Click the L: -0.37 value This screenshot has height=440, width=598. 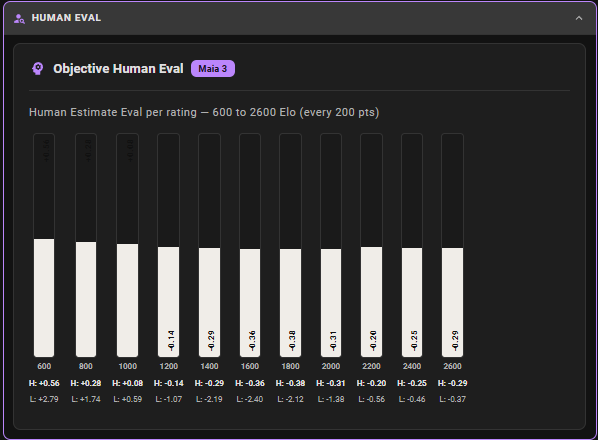[452, 399]
